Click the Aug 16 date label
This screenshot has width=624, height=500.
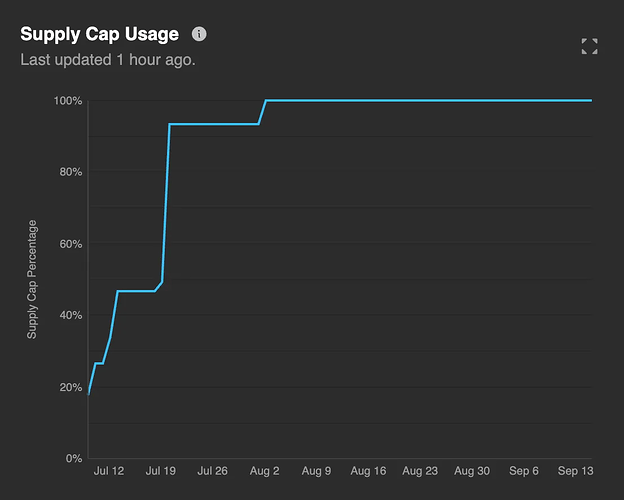point(368,470)
